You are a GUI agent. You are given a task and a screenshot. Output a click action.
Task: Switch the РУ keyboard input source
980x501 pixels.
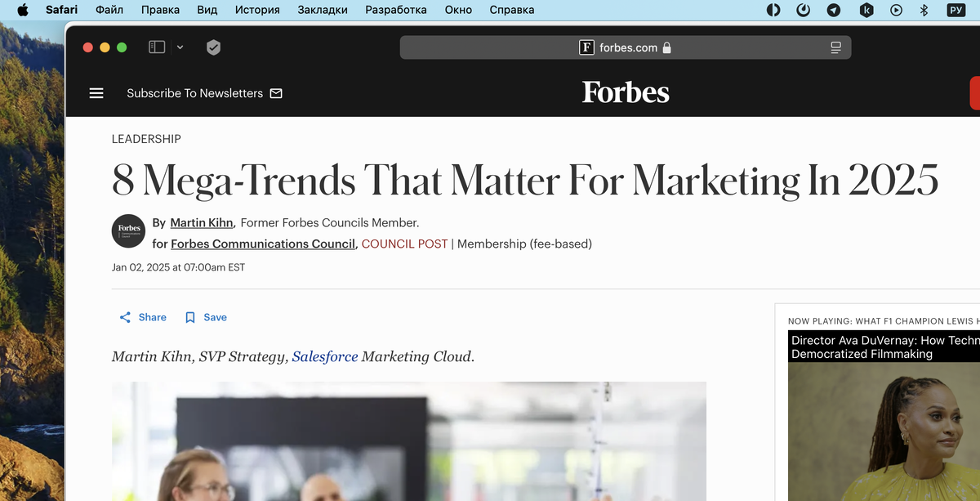click(x=955, y=10)
